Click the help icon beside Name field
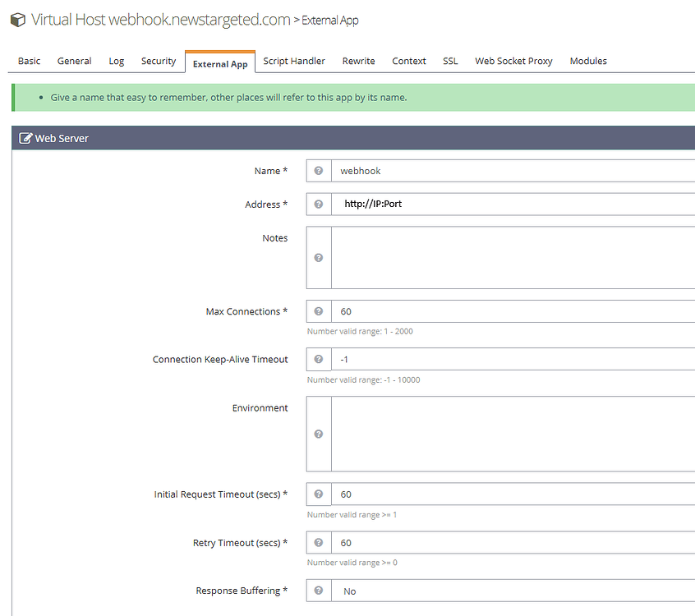695x616 pixels. click(x=319, y=171)
